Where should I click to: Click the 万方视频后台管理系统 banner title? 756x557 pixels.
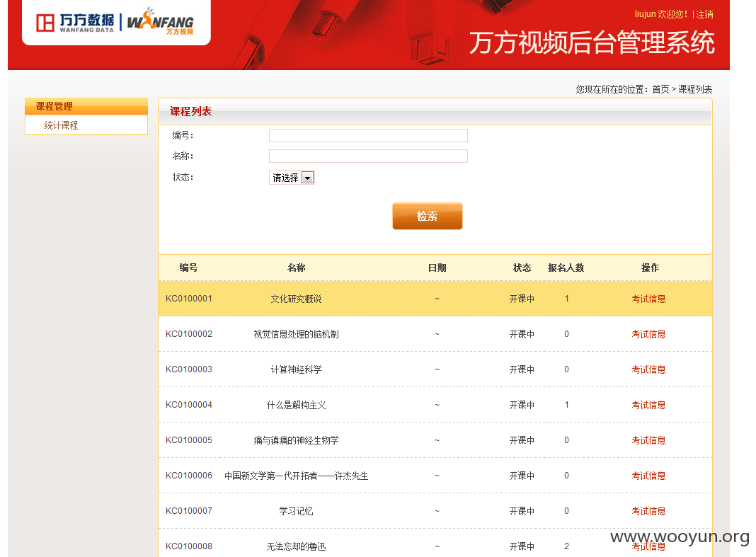pos(592,42)
